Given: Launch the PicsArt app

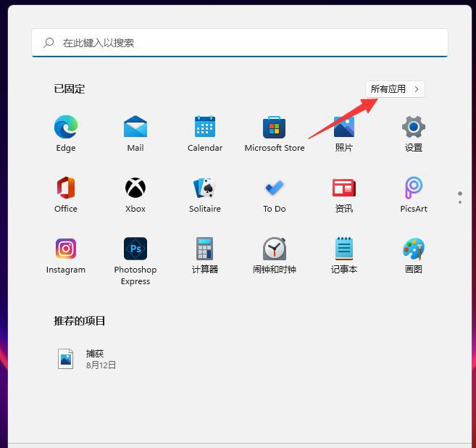Looking at the screenshot, I should click(413, 188).
